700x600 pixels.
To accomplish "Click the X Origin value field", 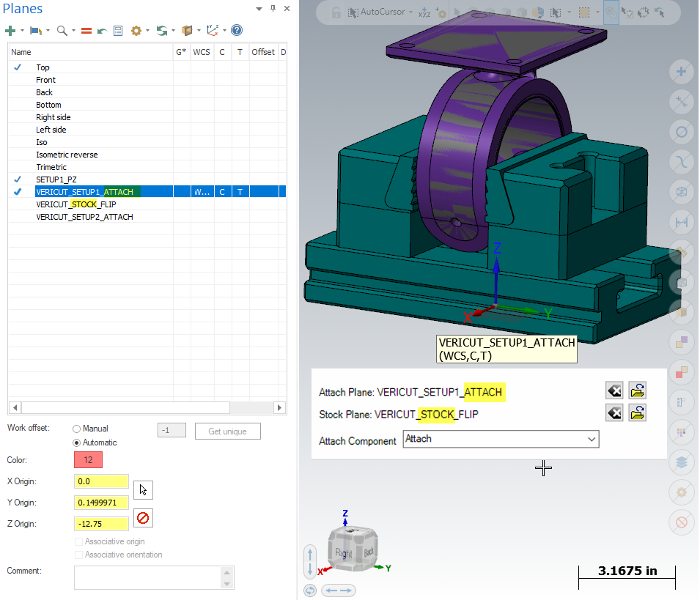I will click(101, 481).
